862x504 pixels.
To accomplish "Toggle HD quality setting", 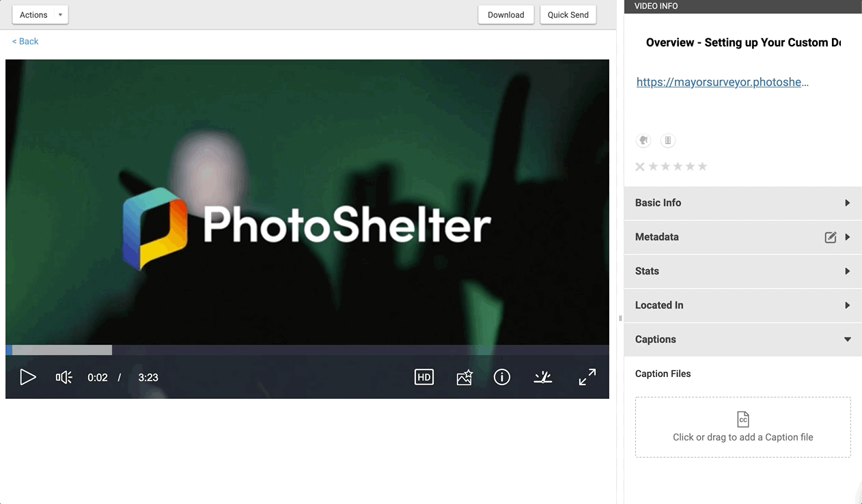I will (424, 377).
